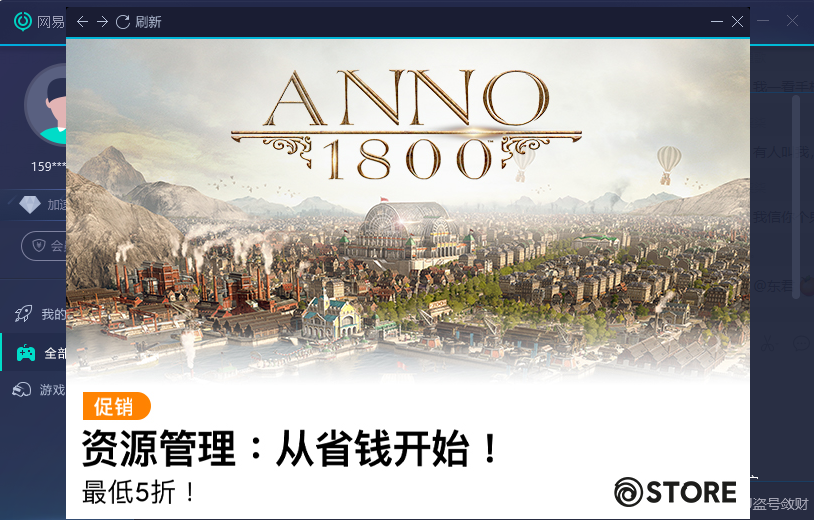Click the circular refresh arrow icon

(x=123, y=21)
